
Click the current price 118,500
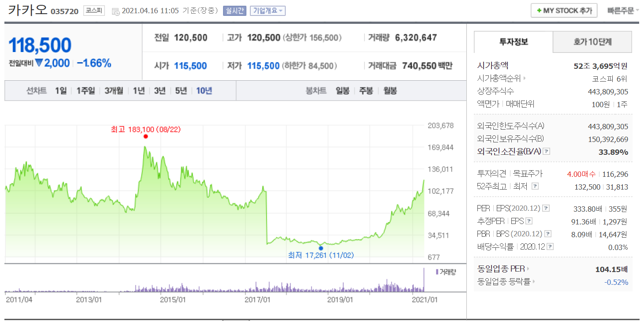pyautogui.click(x=40, y=45)
